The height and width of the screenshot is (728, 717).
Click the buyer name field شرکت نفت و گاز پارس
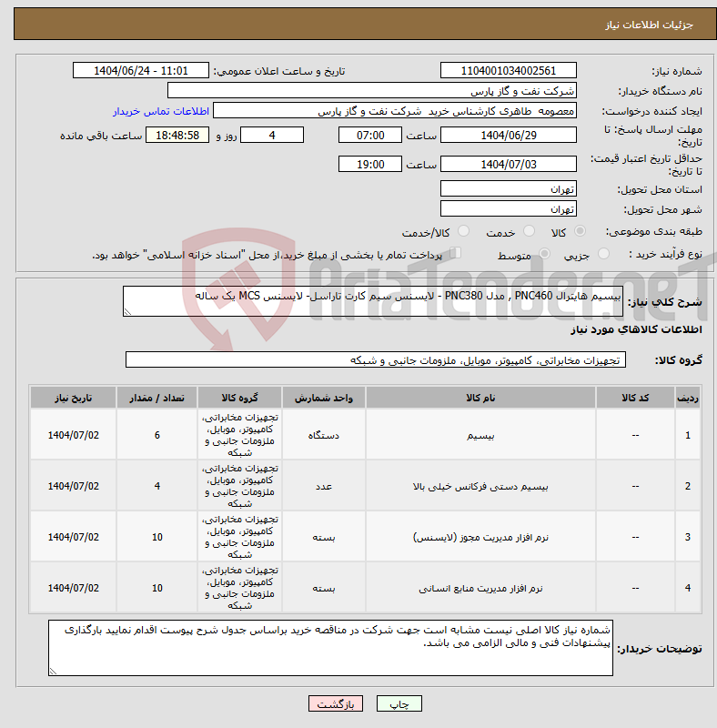point(371,90)
